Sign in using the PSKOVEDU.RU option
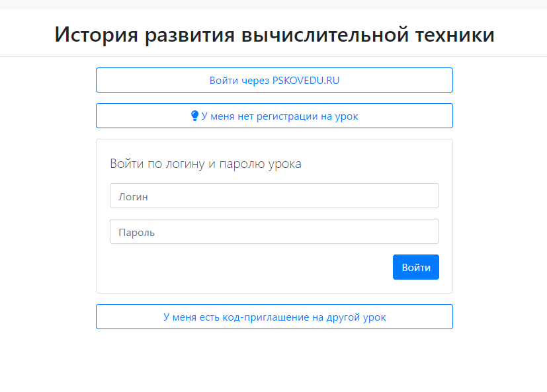The width and height of the screenshot is (547, 392). point(274,80)
